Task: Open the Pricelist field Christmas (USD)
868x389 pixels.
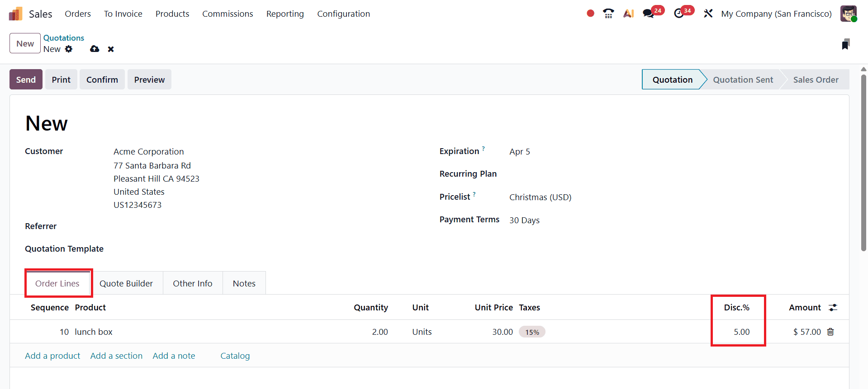Action: pos(540,197)
